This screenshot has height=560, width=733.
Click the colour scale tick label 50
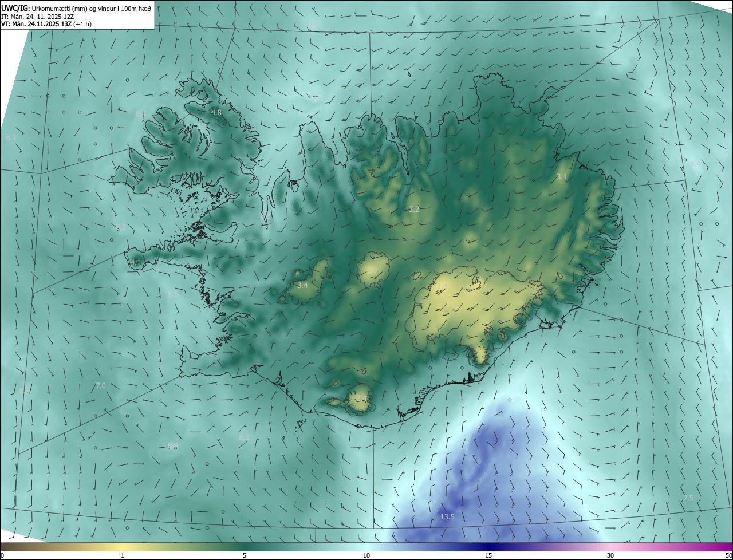[728, 556]
